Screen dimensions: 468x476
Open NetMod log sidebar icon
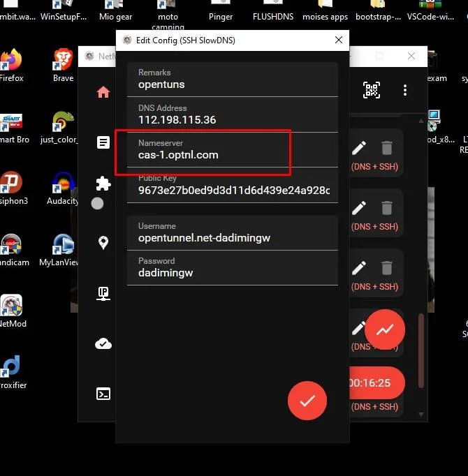tap(103, 142)
